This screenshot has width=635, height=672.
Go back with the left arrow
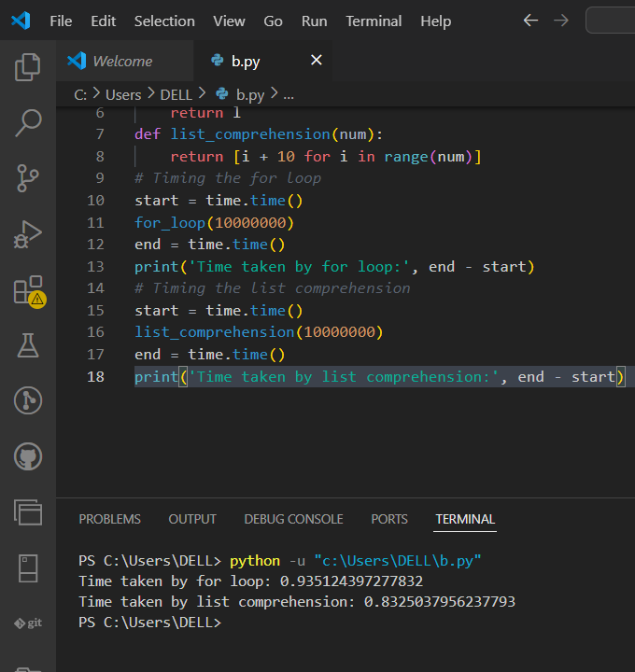[x=530, y=21]
